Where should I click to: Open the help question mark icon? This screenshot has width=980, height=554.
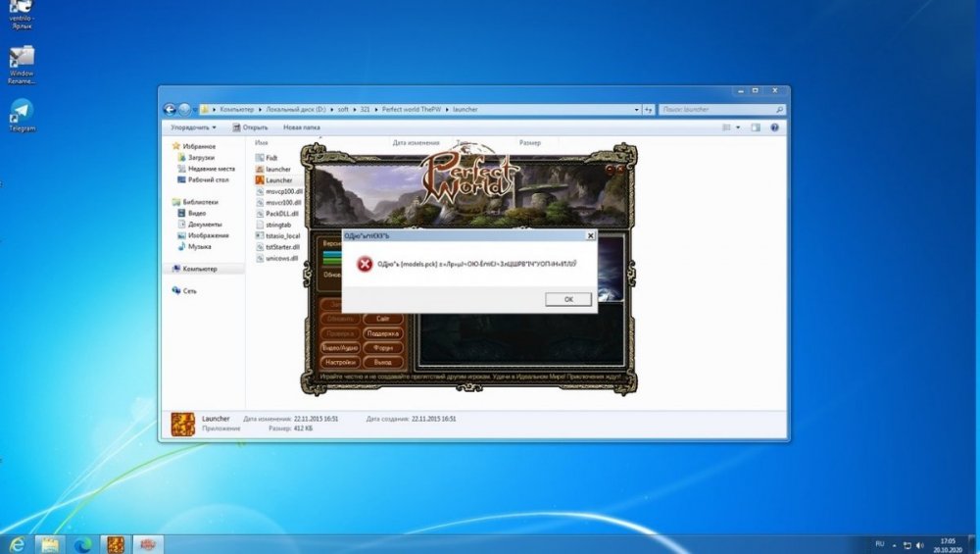tap(775, 127)
